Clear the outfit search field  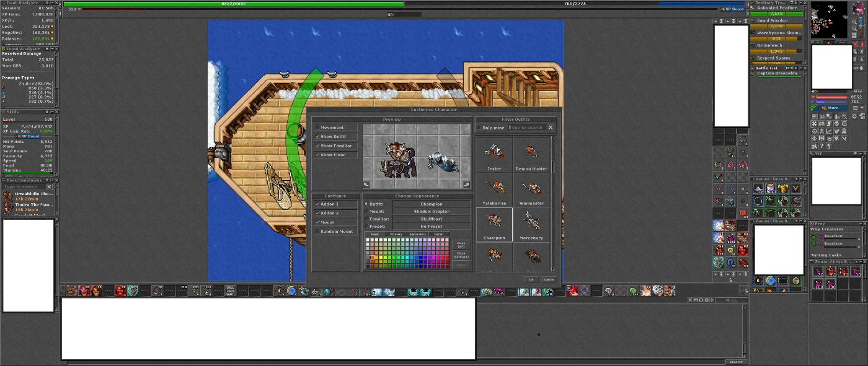pyautogui.click(x=551, y=128)
